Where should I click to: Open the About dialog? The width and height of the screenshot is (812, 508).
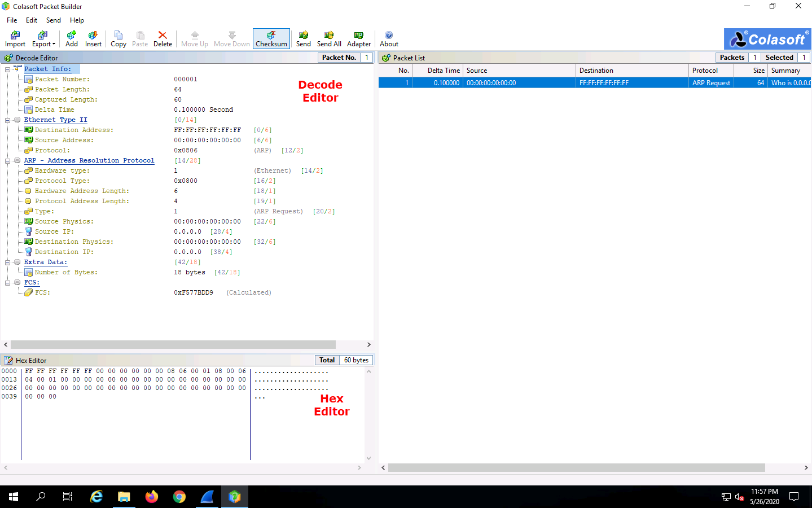click(x=389, y=39)
